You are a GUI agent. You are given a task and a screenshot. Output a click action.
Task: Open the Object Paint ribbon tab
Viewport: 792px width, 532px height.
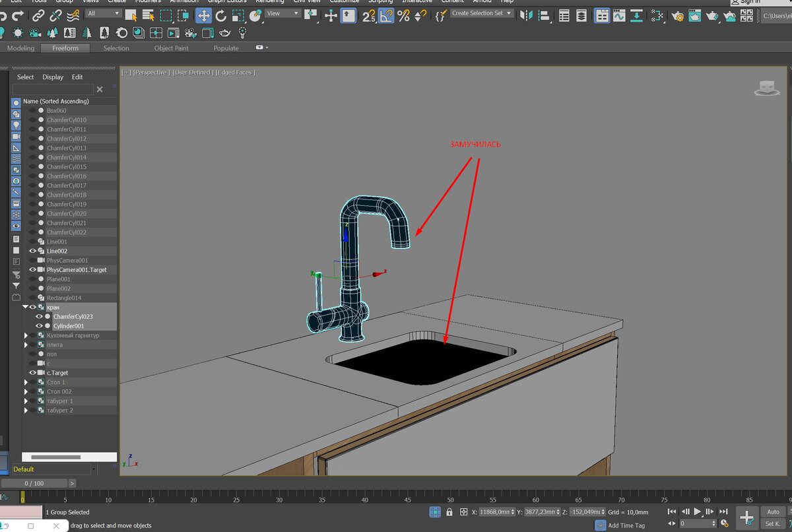tap(172, 48)
